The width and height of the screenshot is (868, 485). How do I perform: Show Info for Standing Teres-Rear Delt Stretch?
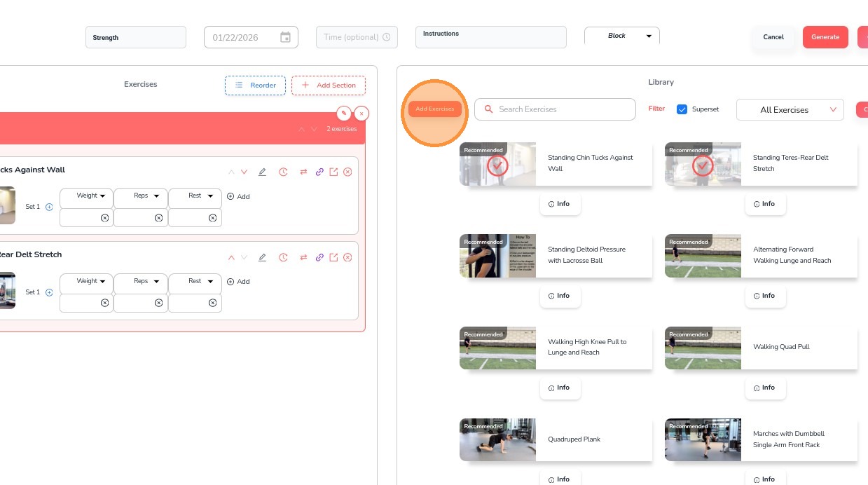(x=764, y=204)
